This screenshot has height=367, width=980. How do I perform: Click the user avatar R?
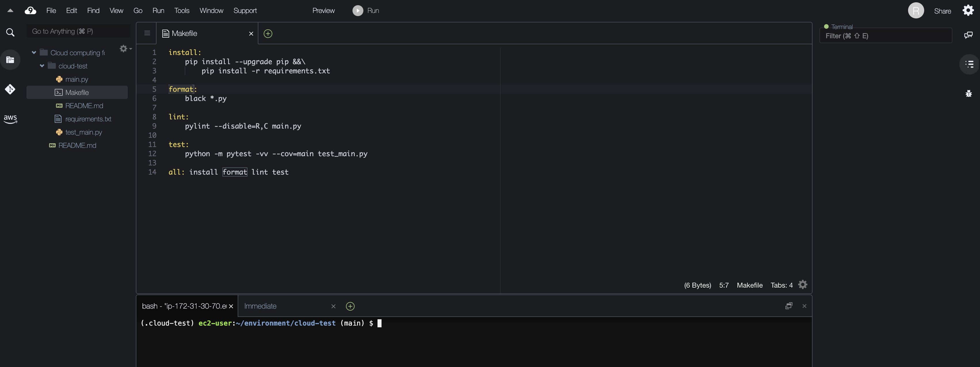coord(916,11)
